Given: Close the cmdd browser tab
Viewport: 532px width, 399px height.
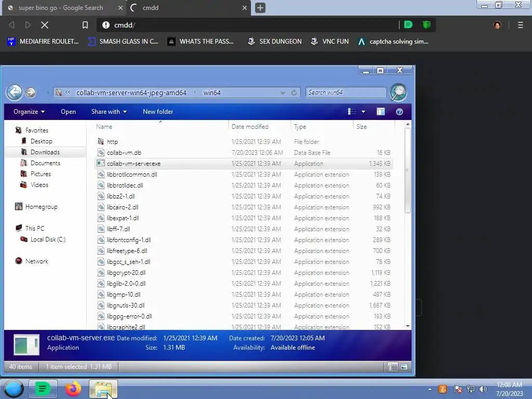Looking at the screenshot, I should (x=244, y=8).
